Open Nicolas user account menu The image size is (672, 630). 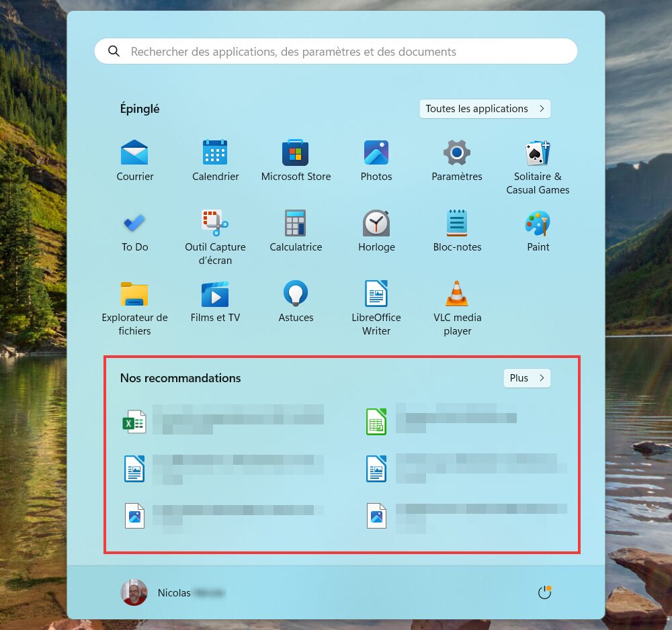click(x=173, y=593)
